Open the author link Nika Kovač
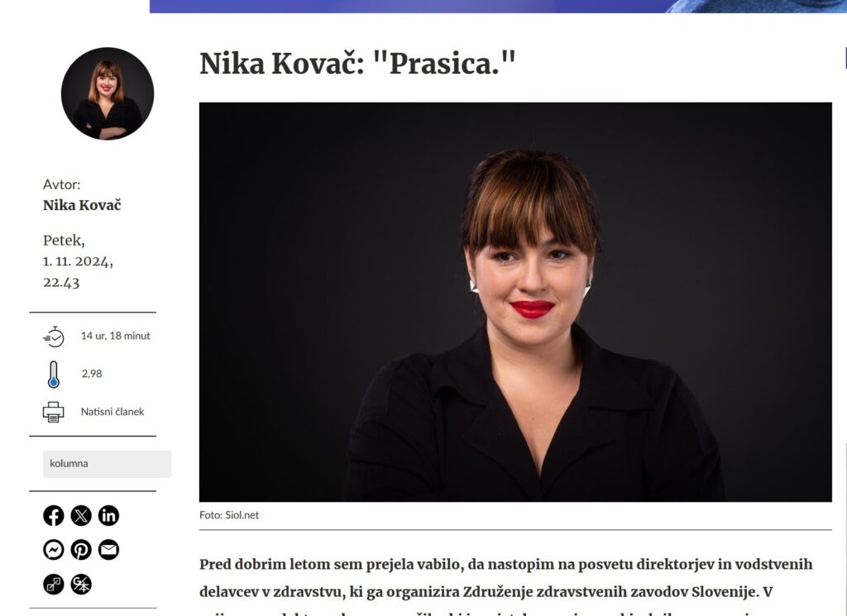The image size is (847, 616). (82, 205)
